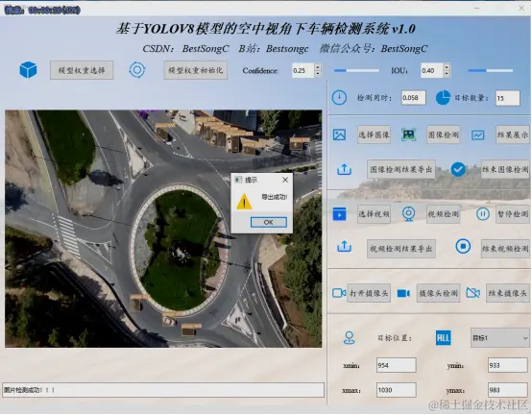Click the pie chart target-count icon
The width and height of the screenshot is (532, 415).
pyautogui.click(x=443, y=98)
